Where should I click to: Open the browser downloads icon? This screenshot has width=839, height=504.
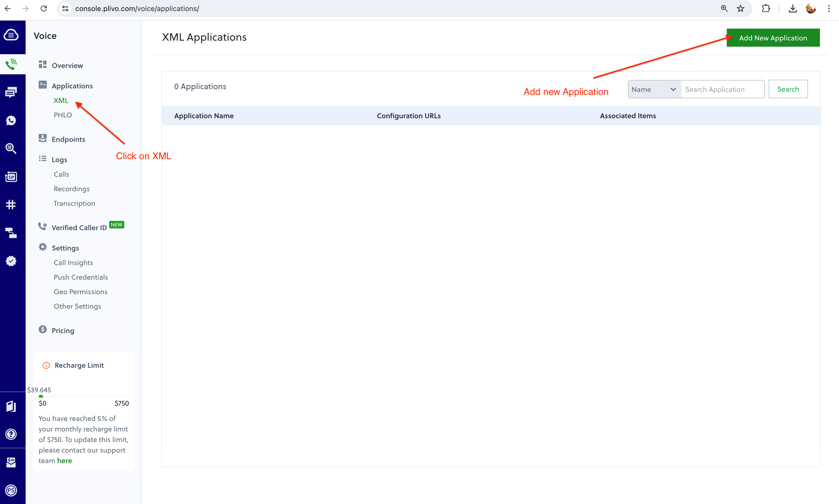793,9
